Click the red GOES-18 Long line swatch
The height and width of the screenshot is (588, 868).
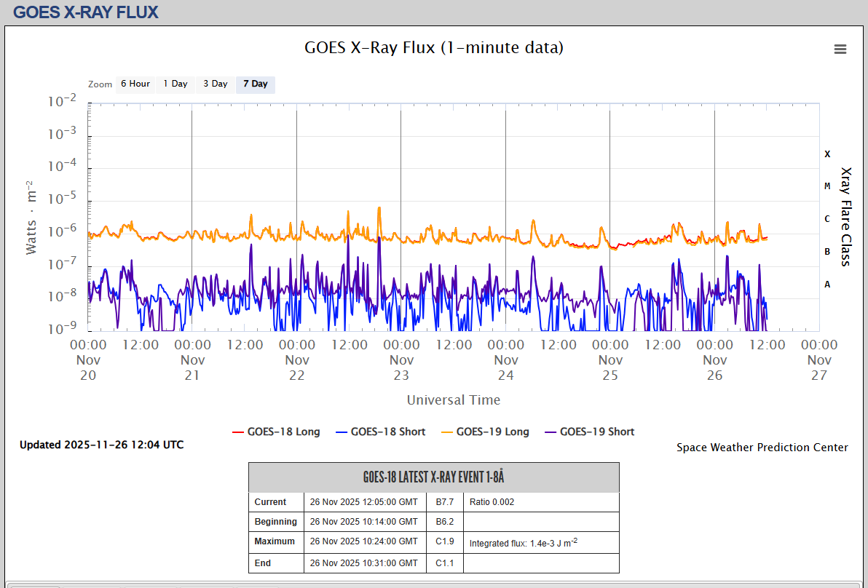pyautogui.click(x=237, y=432)
